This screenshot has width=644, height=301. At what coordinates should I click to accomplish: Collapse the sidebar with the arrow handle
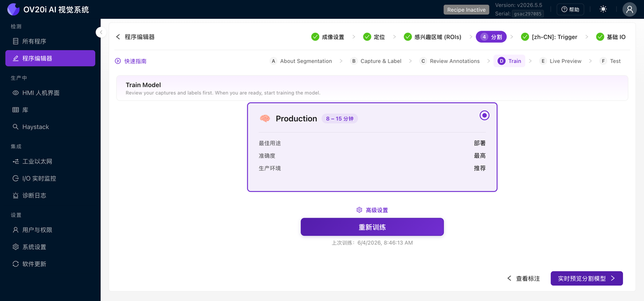point(101,32)
